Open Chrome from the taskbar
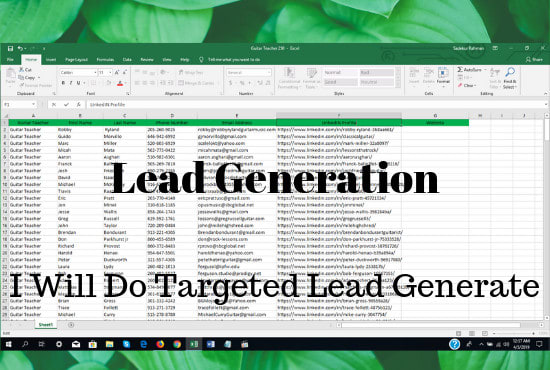Image resolution: width=550 pixels, height=370 pixels. point(177,344)
